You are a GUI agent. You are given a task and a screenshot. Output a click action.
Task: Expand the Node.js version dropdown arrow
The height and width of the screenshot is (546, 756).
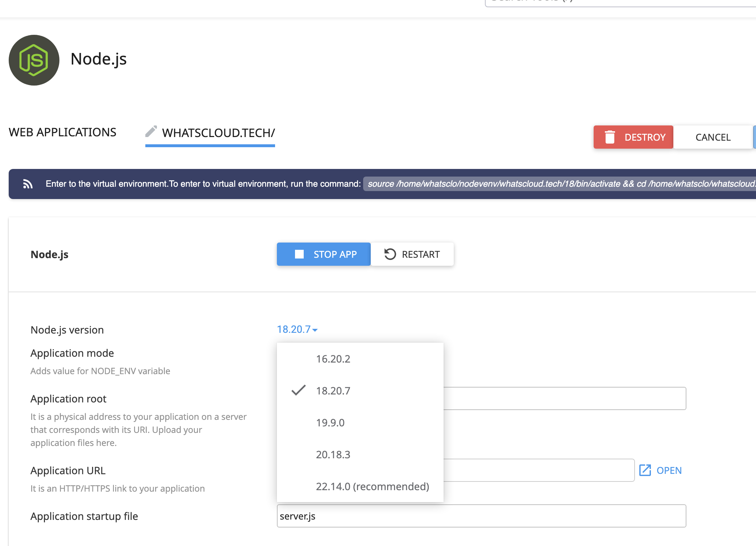(315, 330)
